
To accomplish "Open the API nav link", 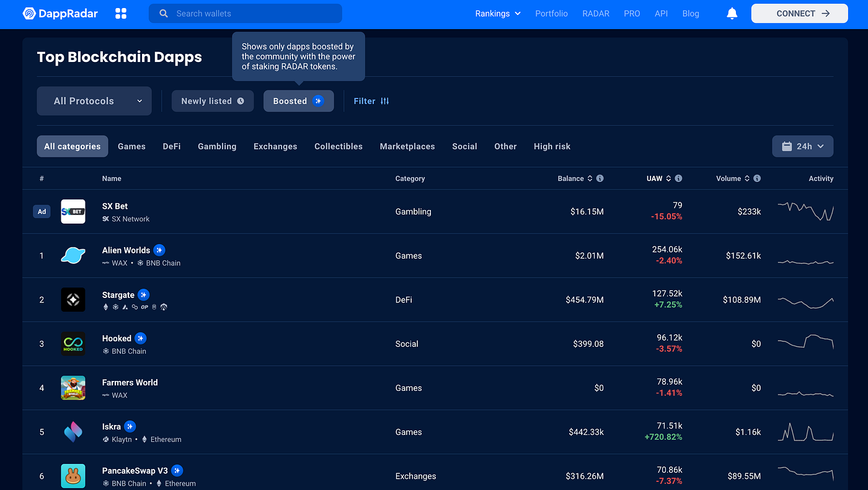I will [661, 14].
